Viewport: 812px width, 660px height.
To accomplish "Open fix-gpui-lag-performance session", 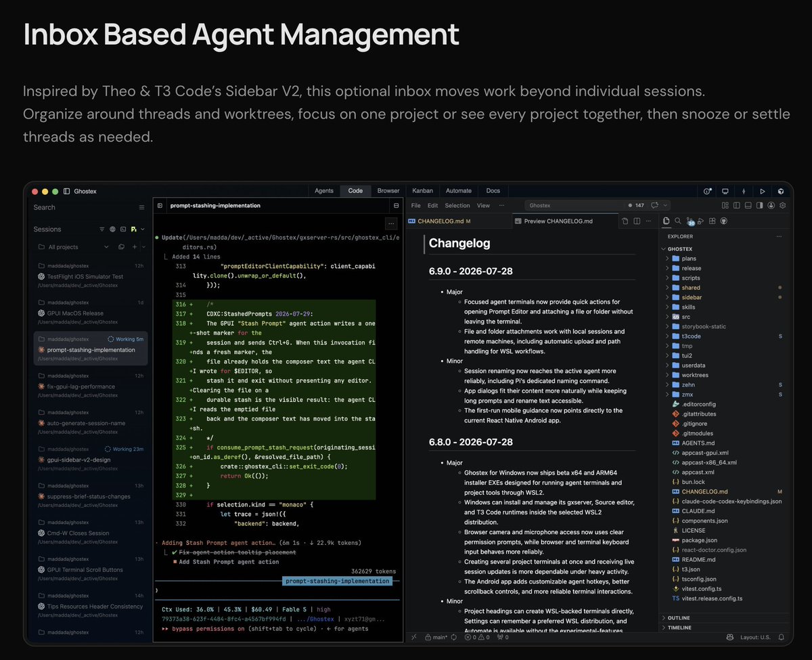I will (91, 386).
